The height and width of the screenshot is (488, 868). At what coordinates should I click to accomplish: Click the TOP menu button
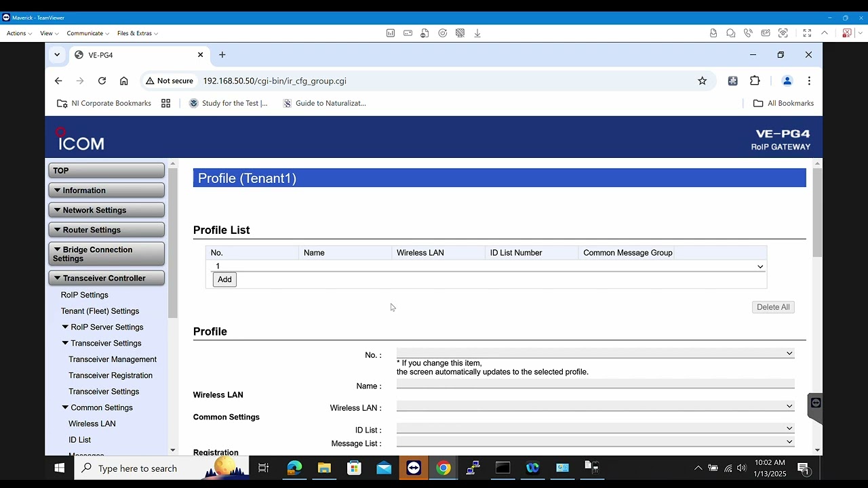(x=106, y=171)
